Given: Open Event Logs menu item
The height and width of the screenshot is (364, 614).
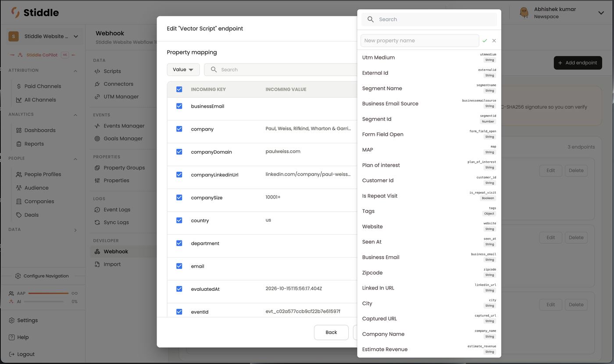Looking at the screenshot, I should 117,210.
